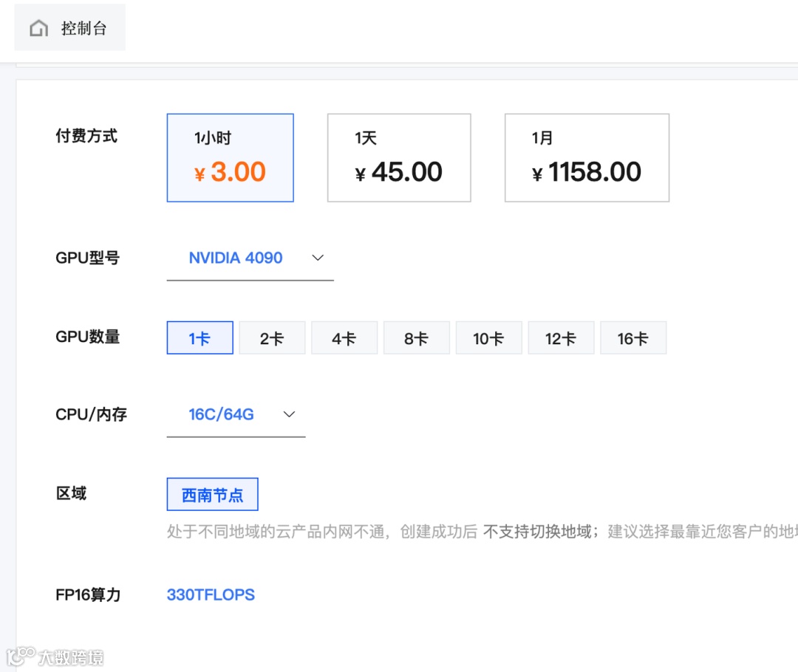Click the chevron arrow beside 16C/64G
798x672 pixels.
(x=290, y=414)
